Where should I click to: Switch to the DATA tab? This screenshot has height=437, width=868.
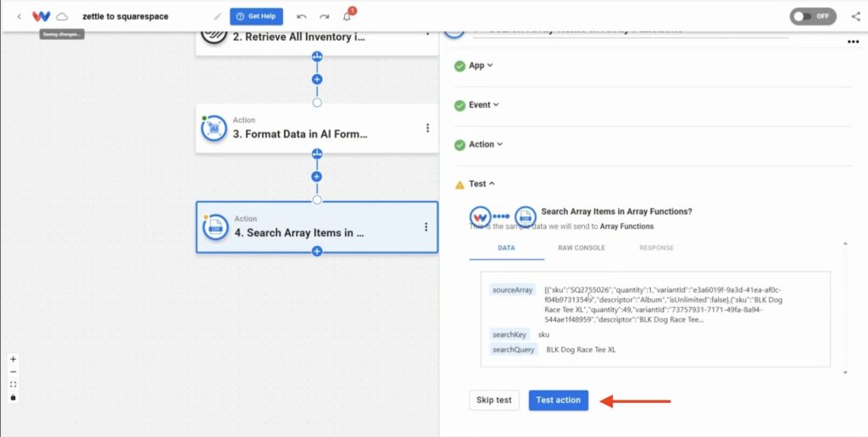click(x=507, y=248)
